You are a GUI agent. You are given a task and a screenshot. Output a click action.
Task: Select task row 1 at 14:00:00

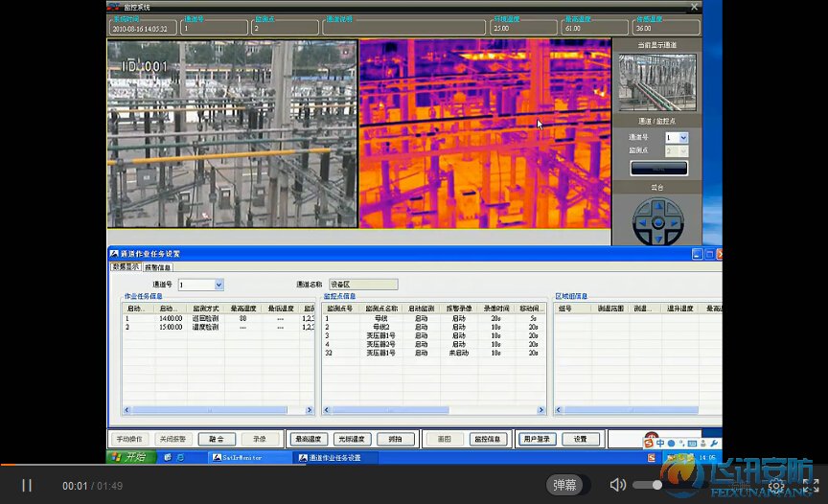click(218, 319)
